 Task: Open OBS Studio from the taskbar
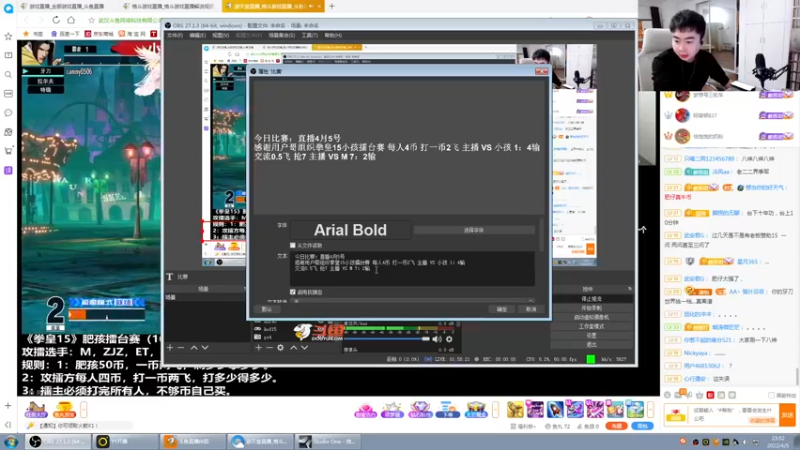point(58,441)
